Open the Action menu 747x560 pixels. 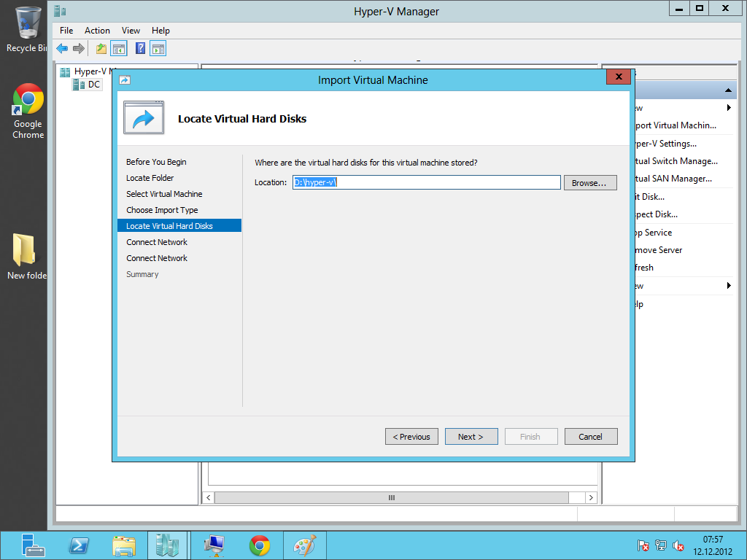click(97, 31)
